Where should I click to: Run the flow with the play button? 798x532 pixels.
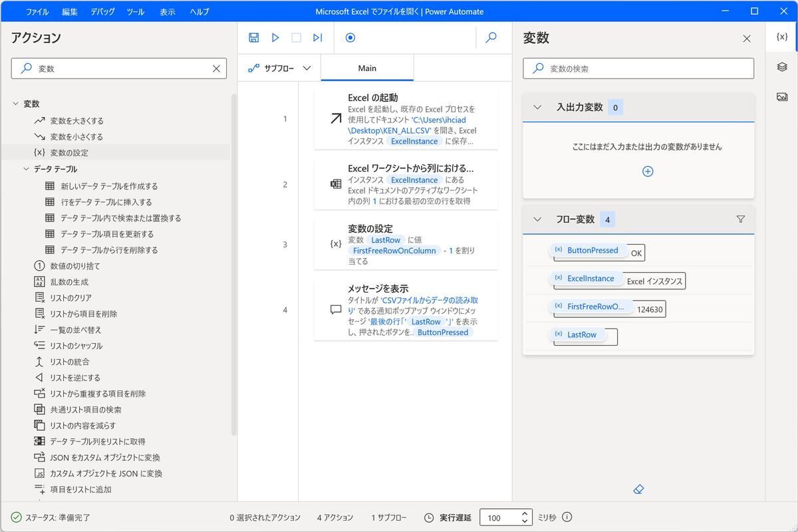point(275,38)
